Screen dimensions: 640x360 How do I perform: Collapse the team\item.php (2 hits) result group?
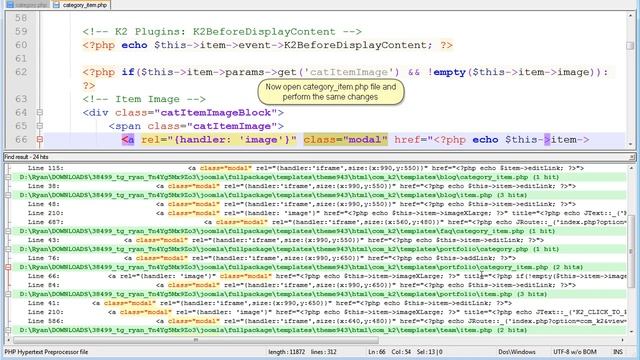click(8, 330)
